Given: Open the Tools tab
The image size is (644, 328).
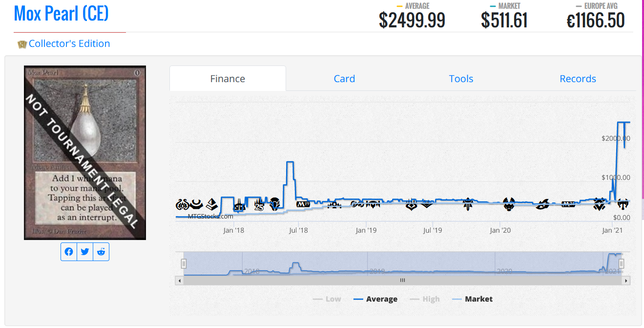Looking at the screenshot, I should coord(461,79).
